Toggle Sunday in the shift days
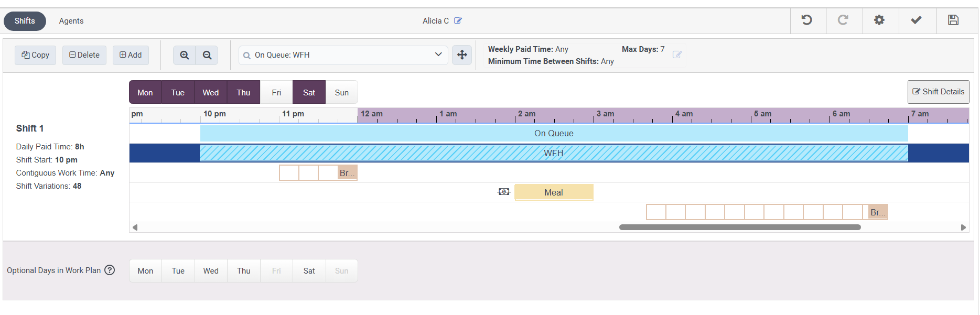The height and width of the screenshot is (315, 980). coord(341,93)
